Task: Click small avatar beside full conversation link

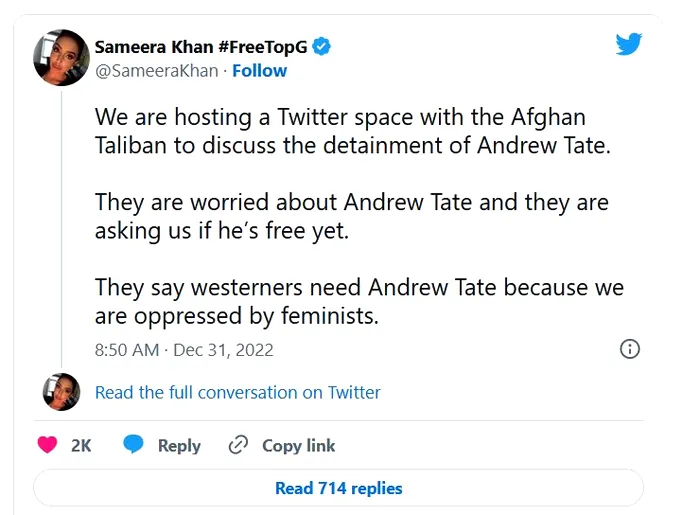Action: pyautogui.click(x=61, y=392)
